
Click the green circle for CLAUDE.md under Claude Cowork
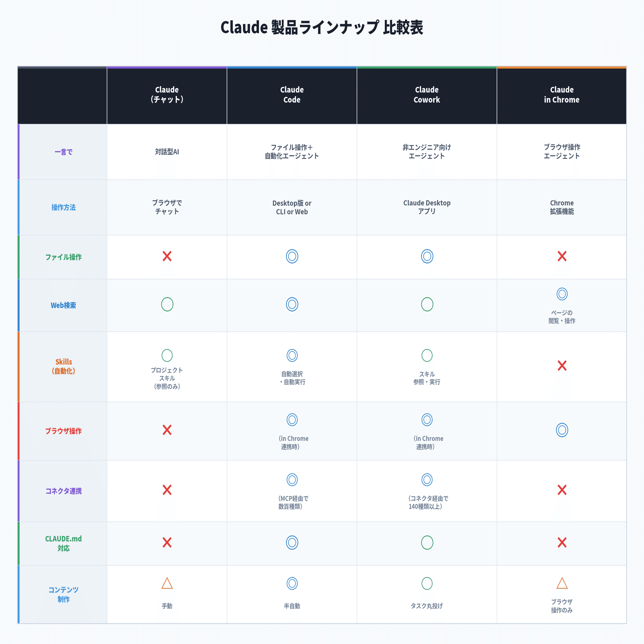click(427, 543)
